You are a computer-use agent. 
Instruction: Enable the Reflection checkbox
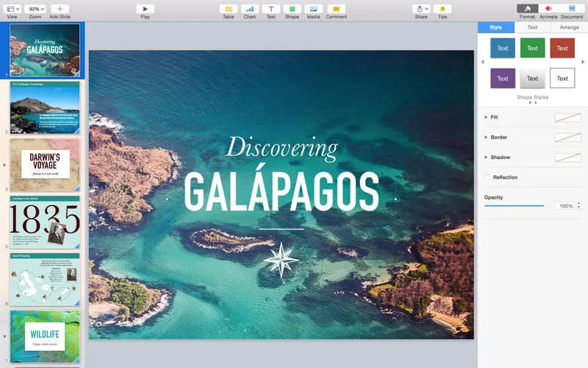(x=487, y=177)
